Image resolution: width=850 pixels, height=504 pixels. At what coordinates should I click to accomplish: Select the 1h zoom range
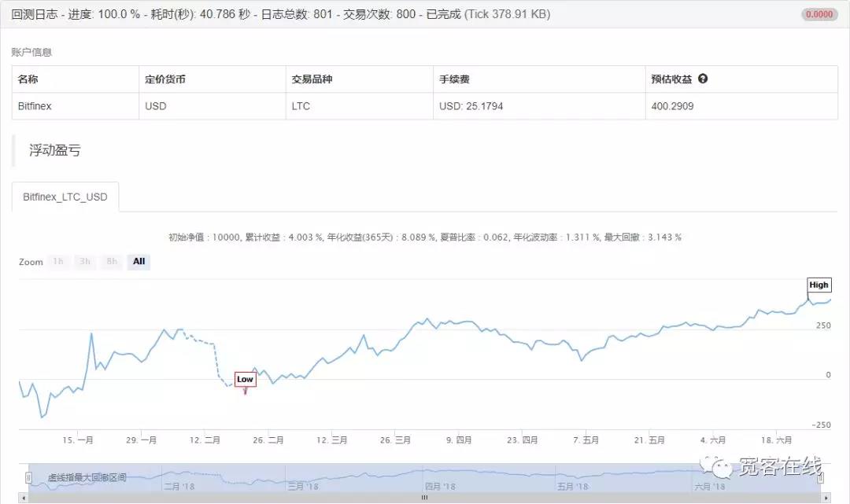tap(58, 262)
